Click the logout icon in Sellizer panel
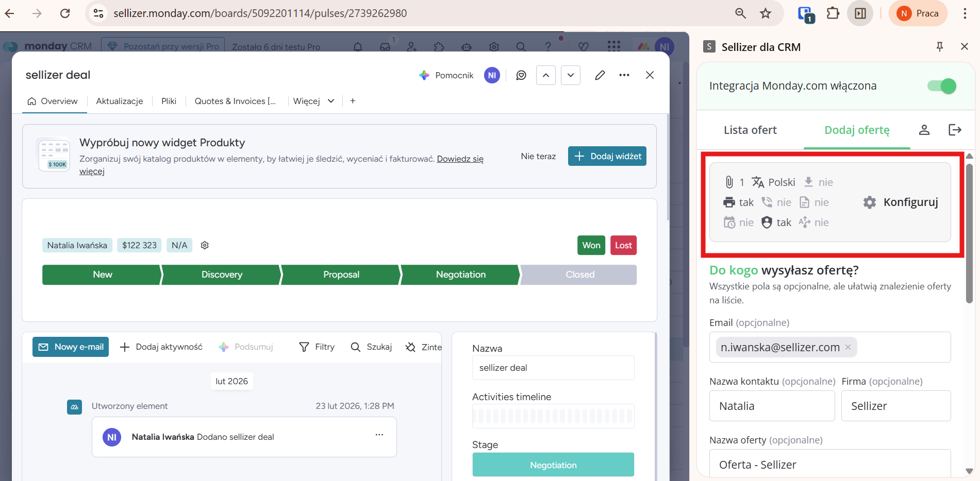The width and height of the screenshot is (980, 481). click(x=955, y=130)
